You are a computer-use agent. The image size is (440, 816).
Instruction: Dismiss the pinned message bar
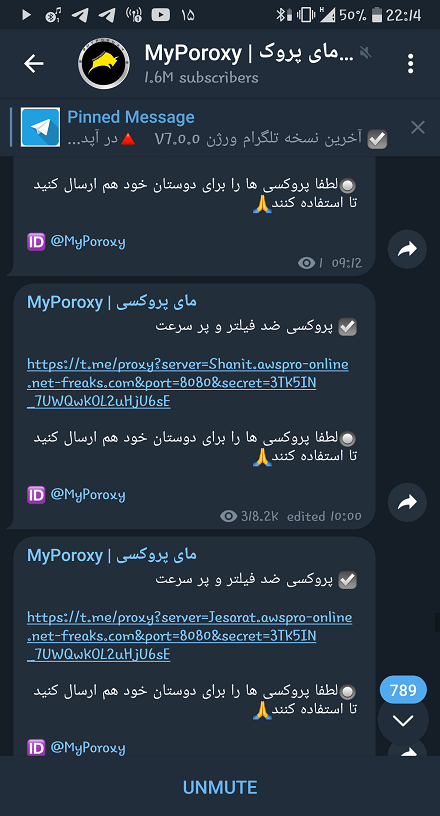(418, 128)
